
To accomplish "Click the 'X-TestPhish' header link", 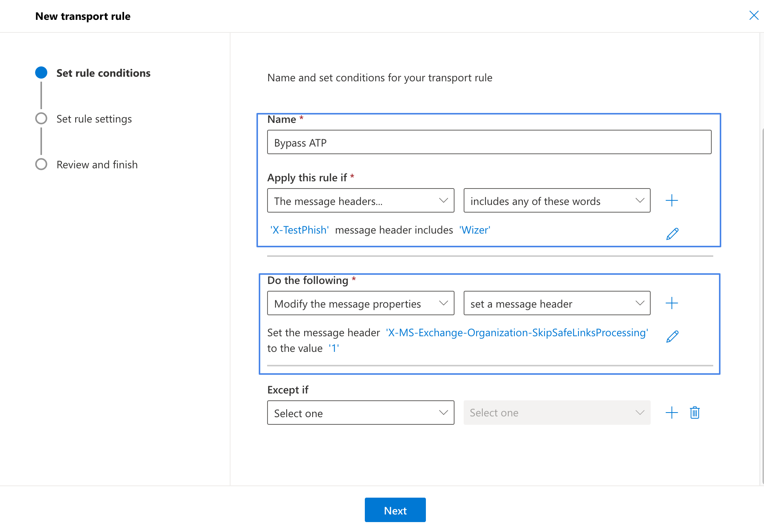I will (x=299, y=230).
